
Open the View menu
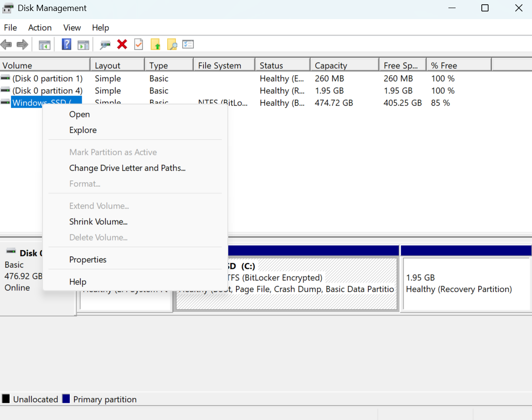click(72, 28)
